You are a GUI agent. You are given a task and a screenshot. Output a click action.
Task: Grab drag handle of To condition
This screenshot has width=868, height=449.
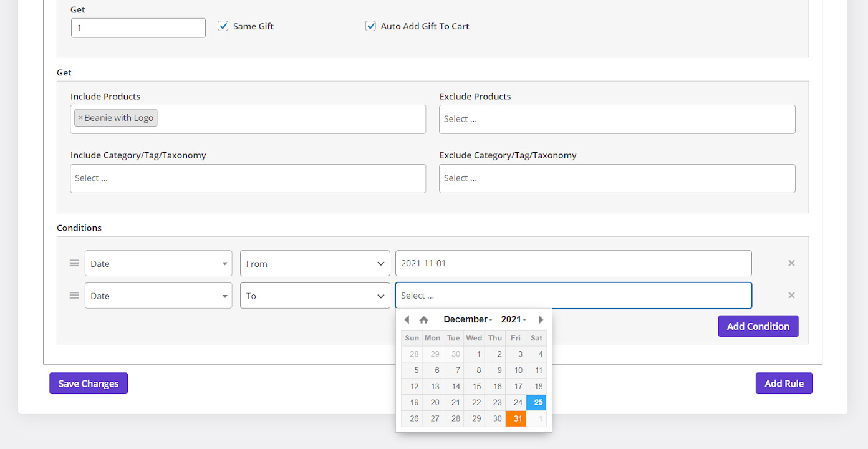tap(74, 296)
